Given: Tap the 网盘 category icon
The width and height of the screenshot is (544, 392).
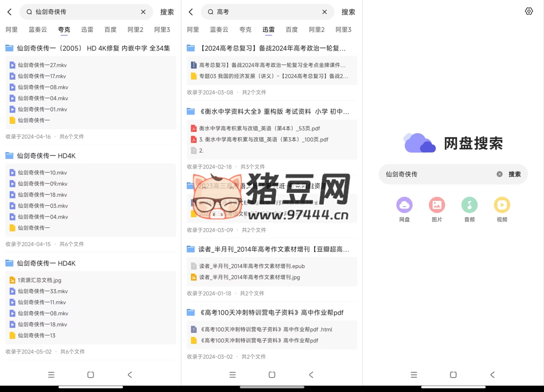Looking at the screenshot, I should 404,205.
